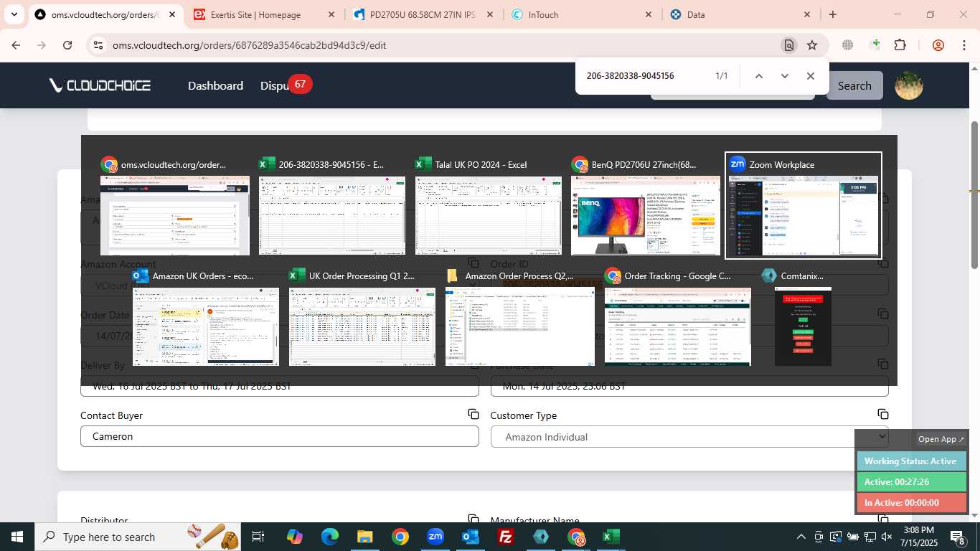
Task: Open Task View on the taskbar
Action: click(258, 537)
